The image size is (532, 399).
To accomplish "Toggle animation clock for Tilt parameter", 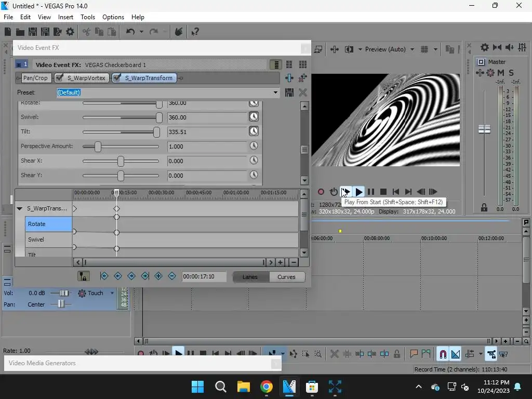I will pos(254,131).
